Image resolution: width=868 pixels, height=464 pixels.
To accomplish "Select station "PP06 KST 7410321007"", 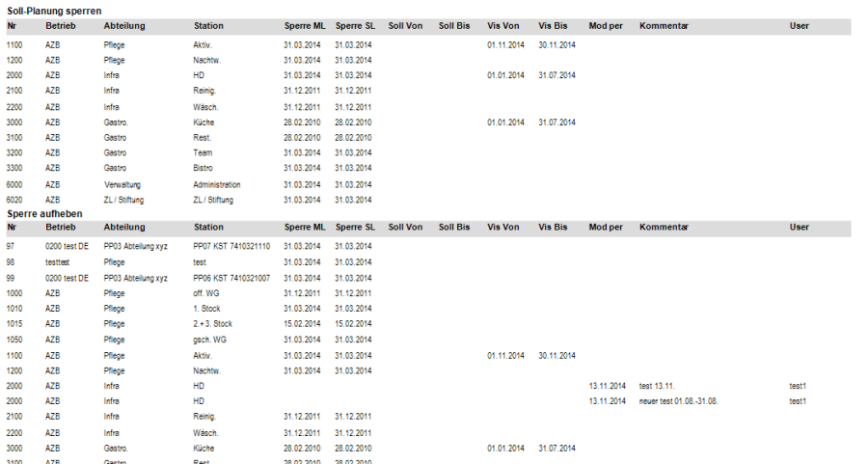I will point(231,277).
